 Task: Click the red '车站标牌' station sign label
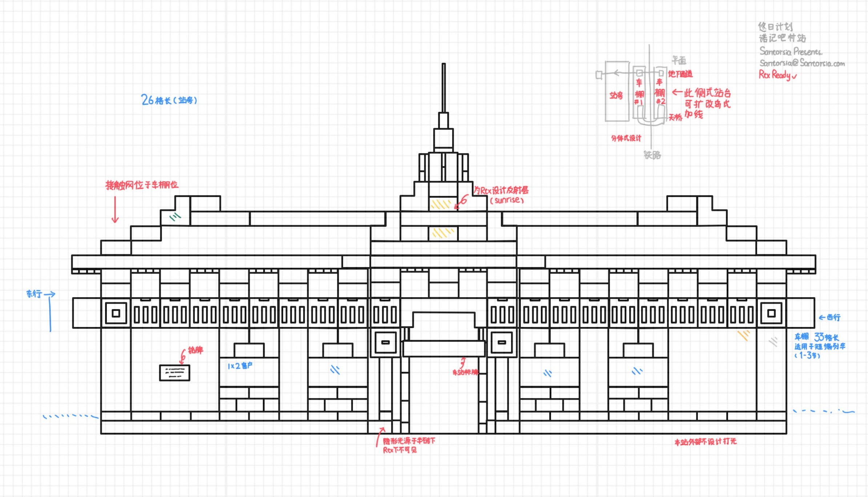point(465,372)
